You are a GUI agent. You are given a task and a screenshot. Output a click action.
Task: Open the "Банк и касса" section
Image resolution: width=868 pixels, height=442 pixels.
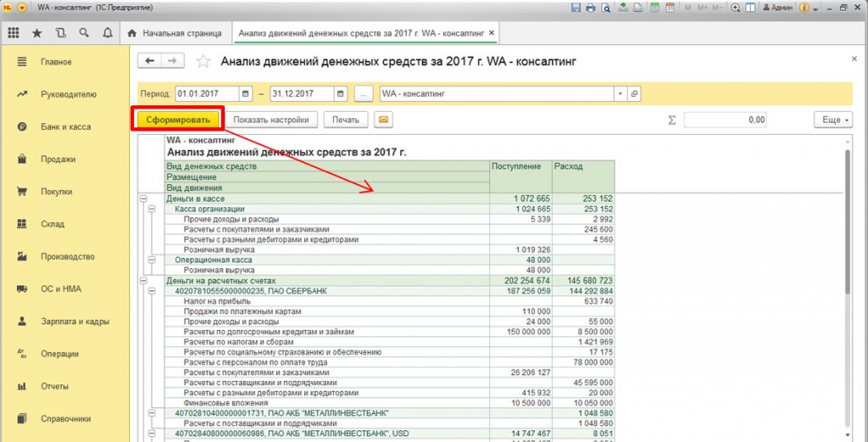point(65,127)
